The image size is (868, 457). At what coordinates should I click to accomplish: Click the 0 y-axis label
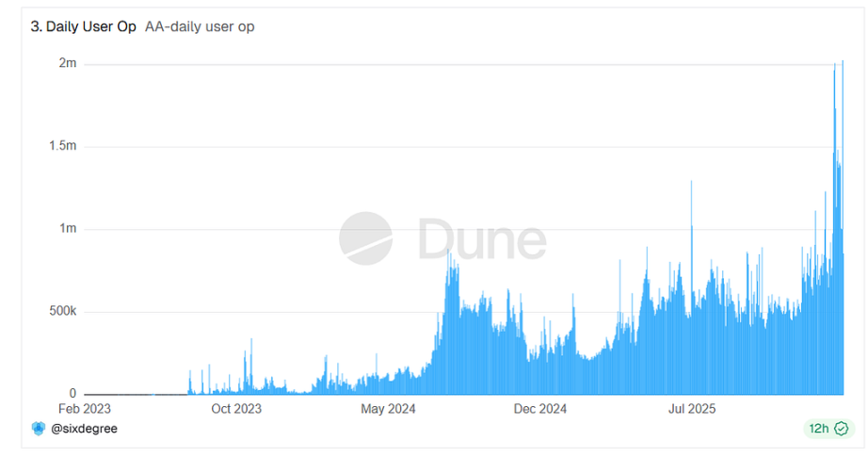[x=72, y=394]
